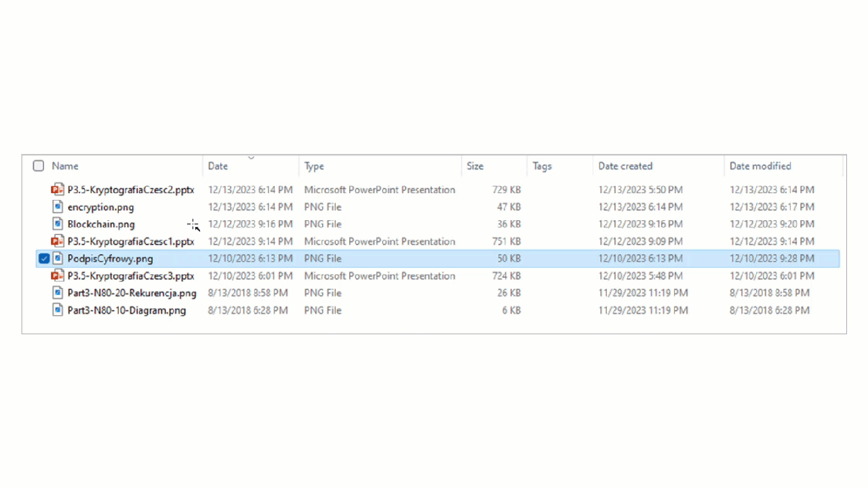Uncheck the checkbox next to PodpisCyfrowy.png
This screenshot has height=488, width=868.
pyautogui.click(x=43, y=258)
